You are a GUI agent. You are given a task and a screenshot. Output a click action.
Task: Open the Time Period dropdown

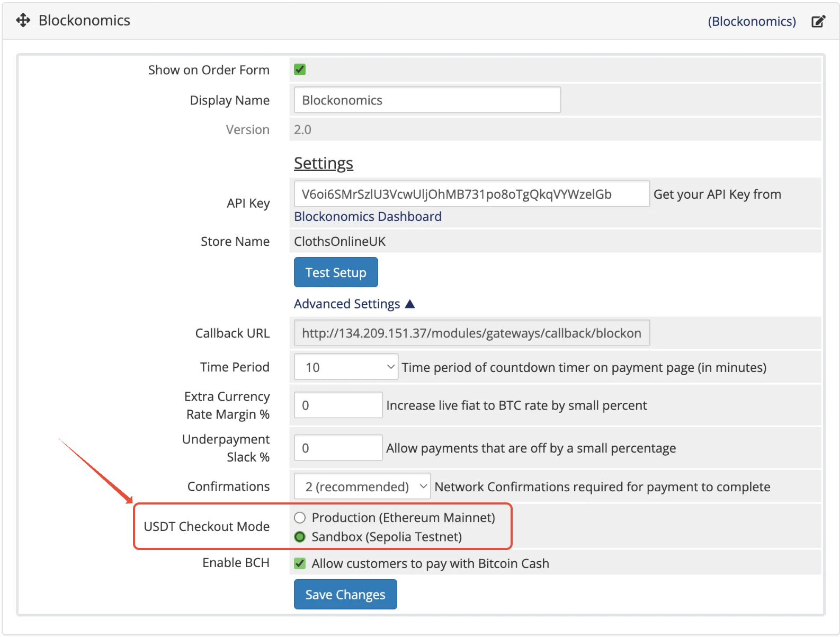point(346,367)
